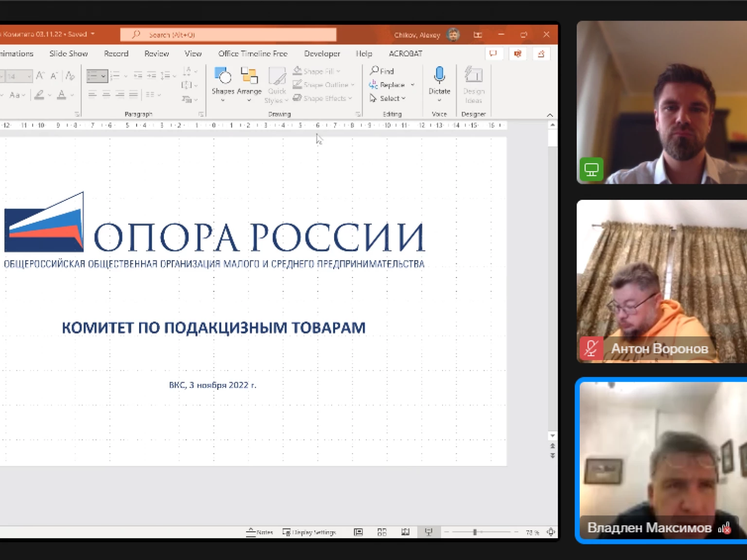
Task: Open the Review tab
Action: pyautogui.click(x=157, y=53)
